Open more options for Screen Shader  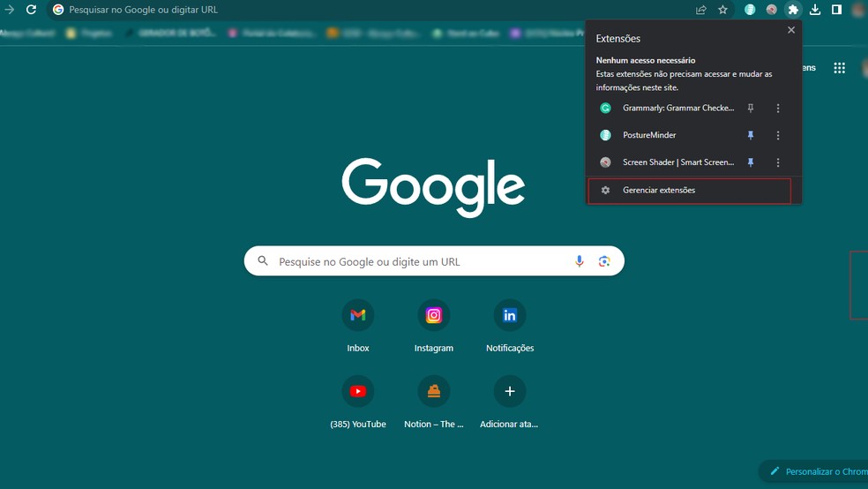click(x=778, y=162)
